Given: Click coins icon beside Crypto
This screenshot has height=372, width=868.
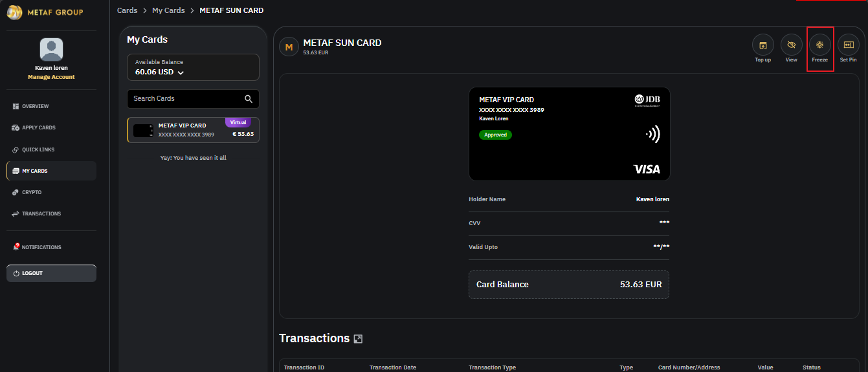Looking at the screenshot, I should [x=16, y=192].
